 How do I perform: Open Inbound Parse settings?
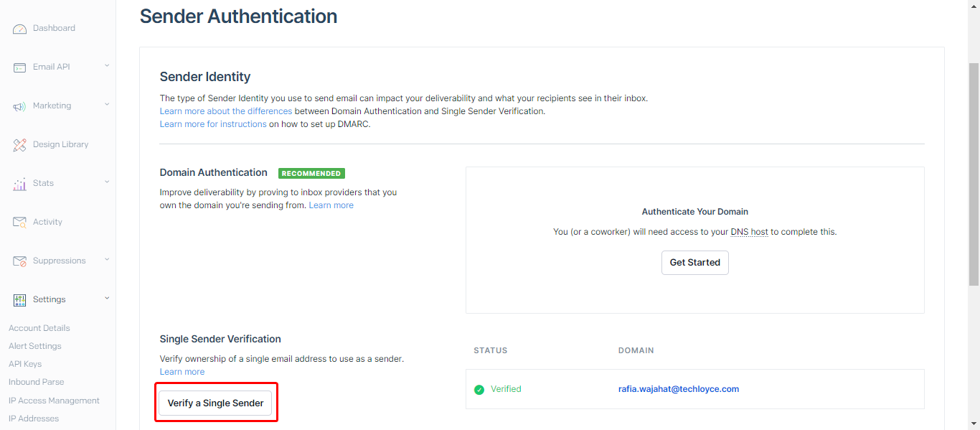tap(36, 382)
